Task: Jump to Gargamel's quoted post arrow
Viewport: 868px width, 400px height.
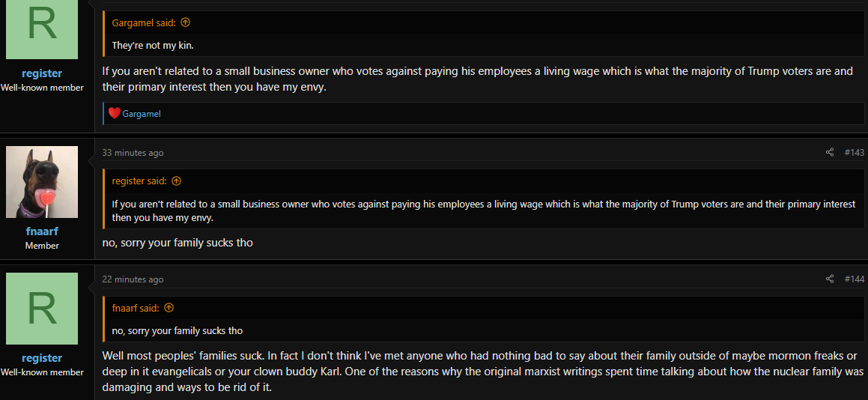Action: (186, 22)
